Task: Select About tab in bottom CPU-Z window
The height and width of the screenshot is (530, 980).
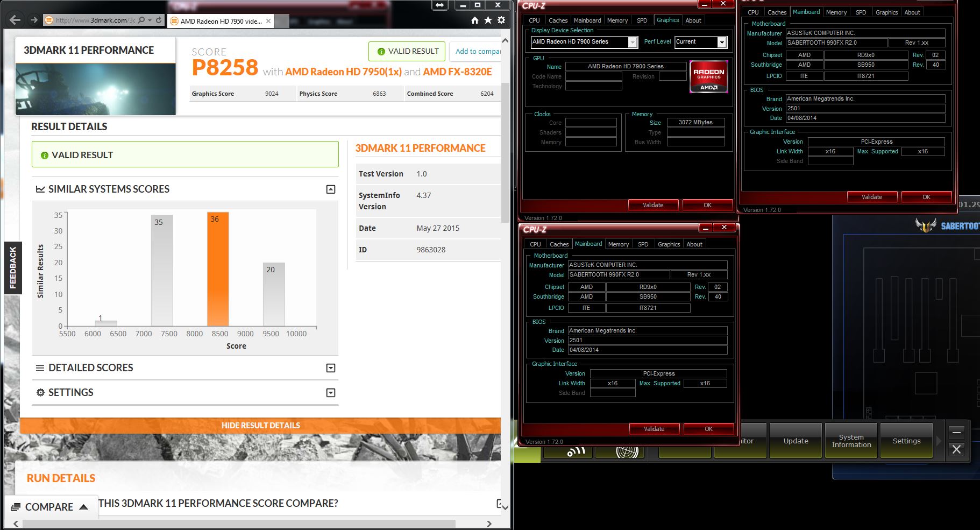Action: coord(694,244)
